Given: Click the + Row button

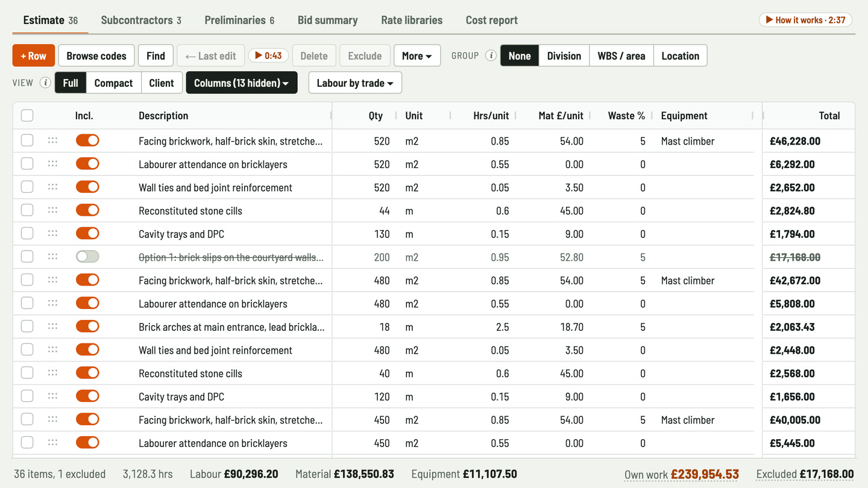Looking at the screenshot, I should click(x=34, y=55).
